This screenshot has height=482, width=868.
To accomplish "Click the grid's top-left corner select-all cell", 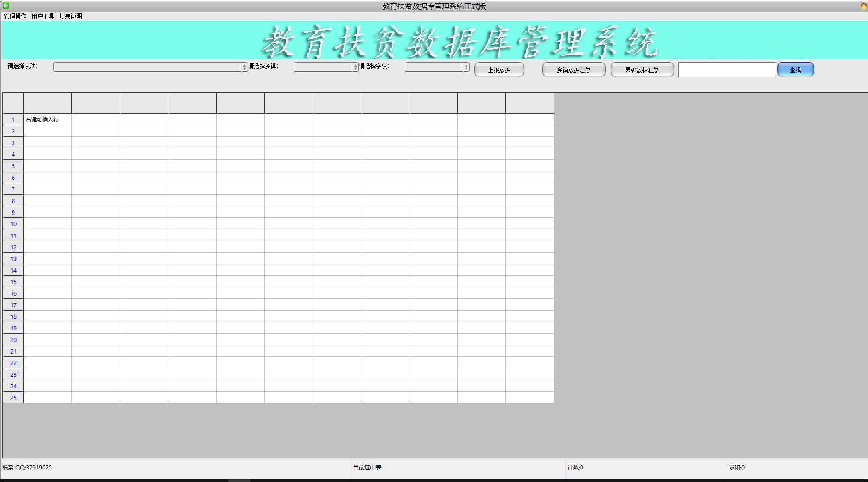I will point(13,103).
